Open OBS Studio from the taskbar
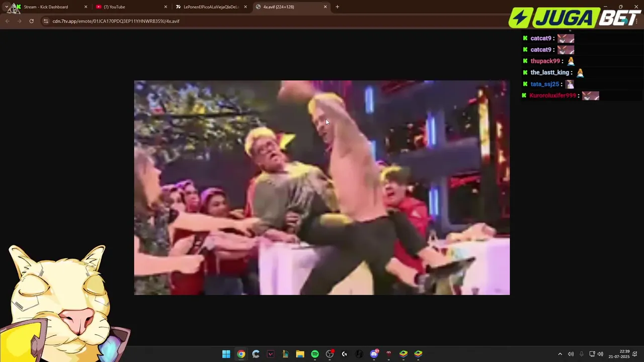The width and height of the screenshot is (644, 362). 330,354
